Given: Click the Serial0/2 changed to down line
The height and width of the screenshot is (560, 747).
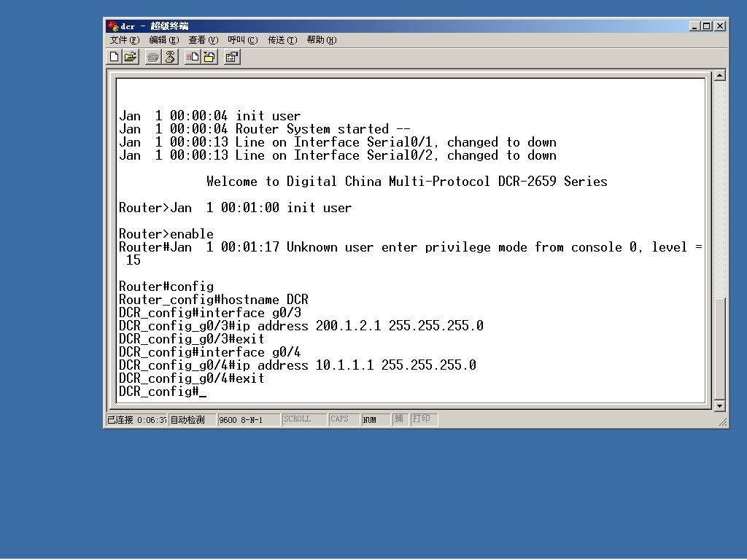Looking at the screenshot, I should coord(337,155).
